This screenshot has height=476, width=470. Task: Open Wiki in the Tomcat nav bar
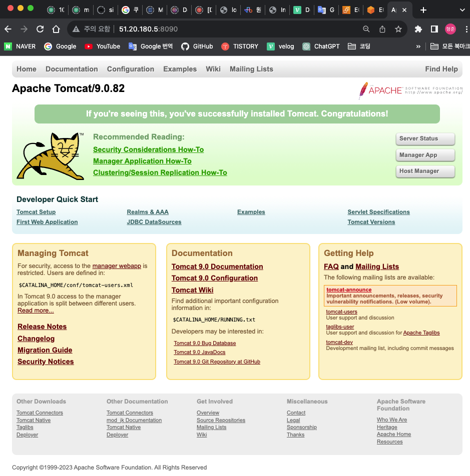pyautogui.click(x=213, y=69)
